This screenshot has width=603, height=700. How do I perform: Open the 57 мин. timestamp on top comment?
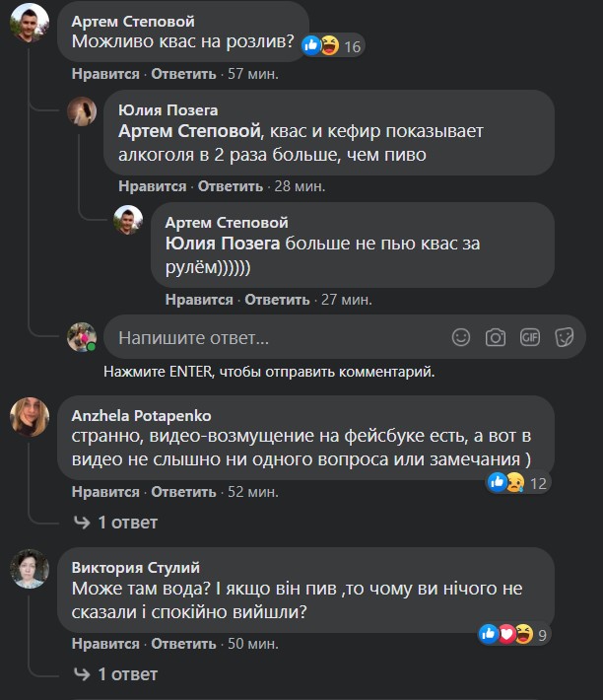coord(253,74)
